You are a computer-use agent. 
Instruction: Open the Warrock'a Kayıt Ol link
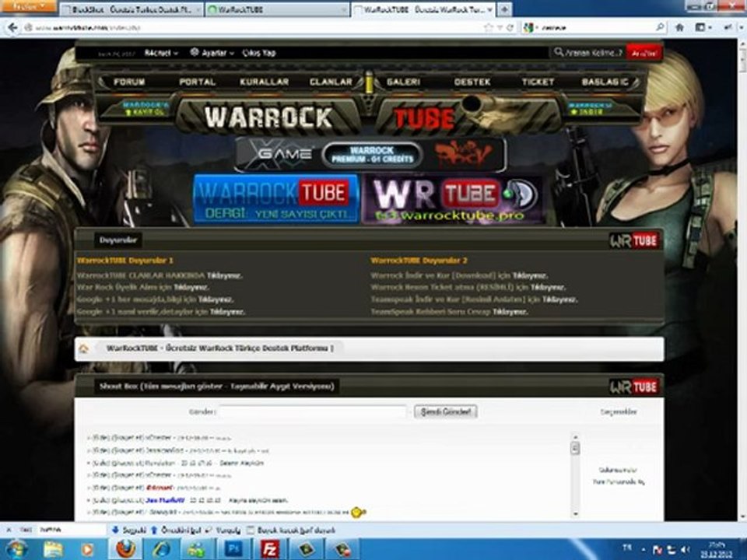[146, 108]
